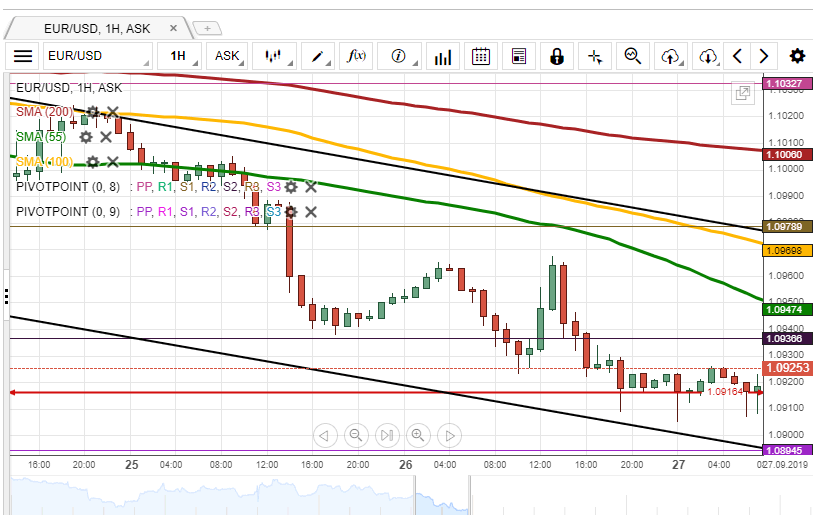Click the date 25 on time axis
This screenshot has height=522, width=820.
click(x=132, y=464)
